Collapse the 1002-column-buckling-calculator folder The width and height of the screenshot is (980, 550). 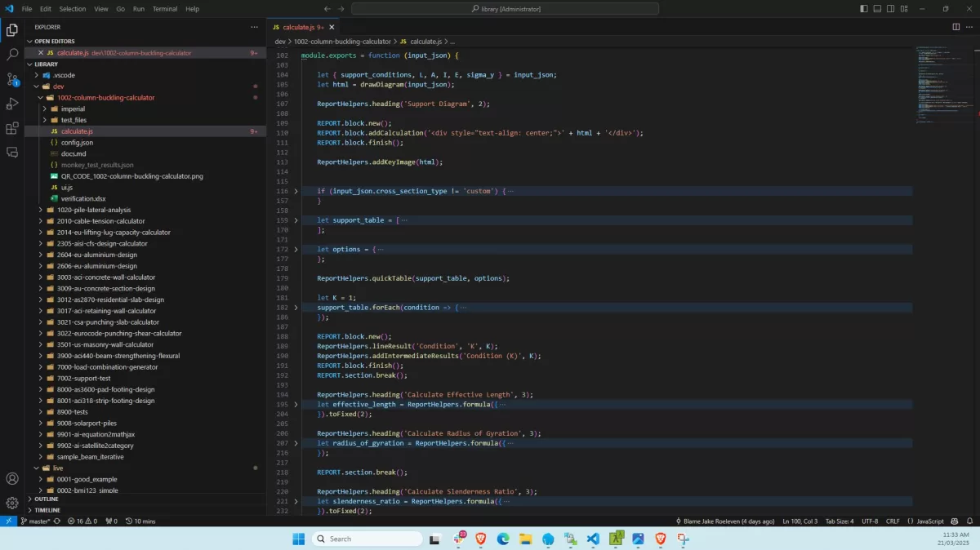point(105,98)
